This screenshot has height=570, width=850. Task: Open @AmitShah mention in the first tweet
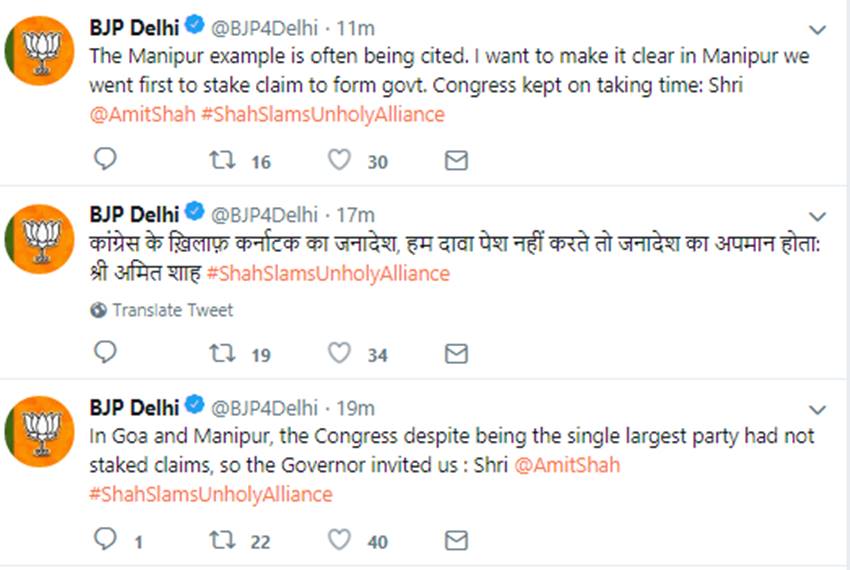click(x=143, y=114)
